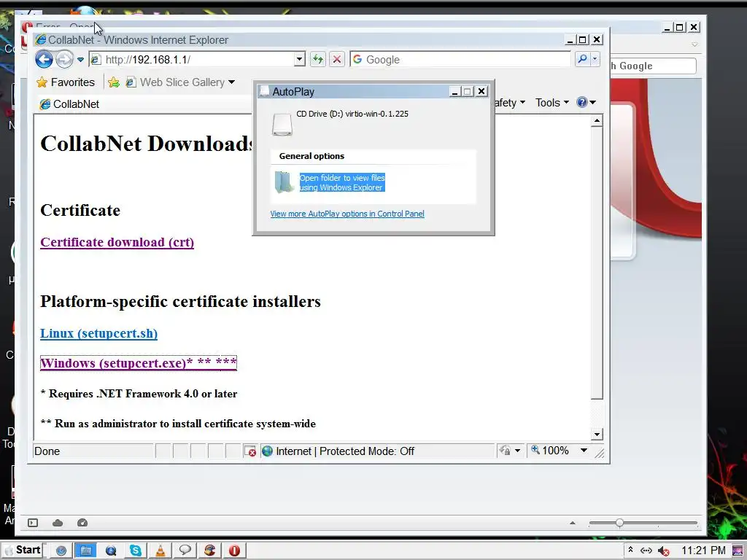Launch VLC cone icon on taskbar
747x560 pixels.
[x=160, y=551]
